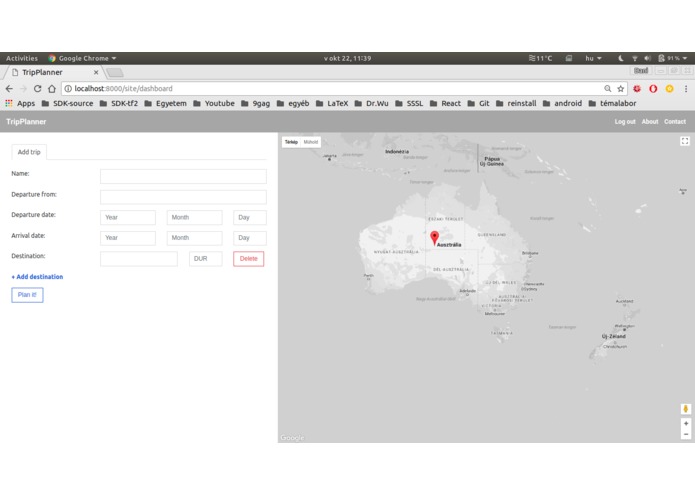Open the clock showing okt 22, 11:39
The height and width of the screenshot is (494, 695).
click(x=348, y=58)
